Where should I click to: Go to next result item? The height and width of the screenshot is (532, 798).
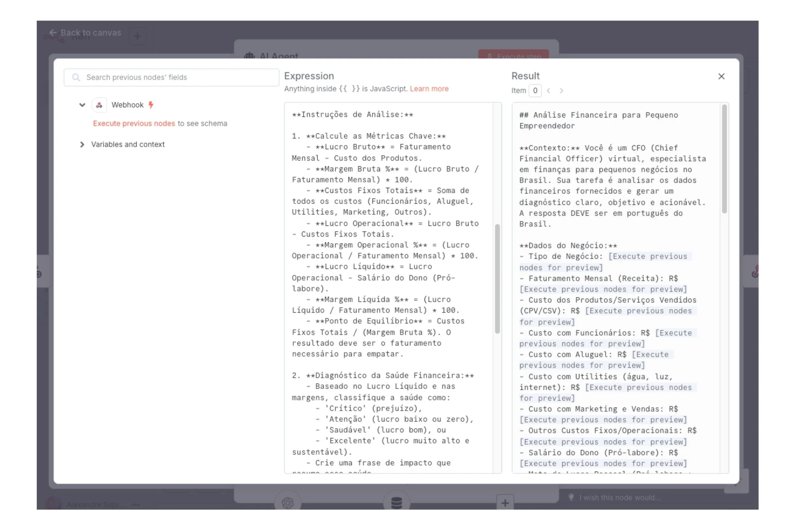(561, 91)
